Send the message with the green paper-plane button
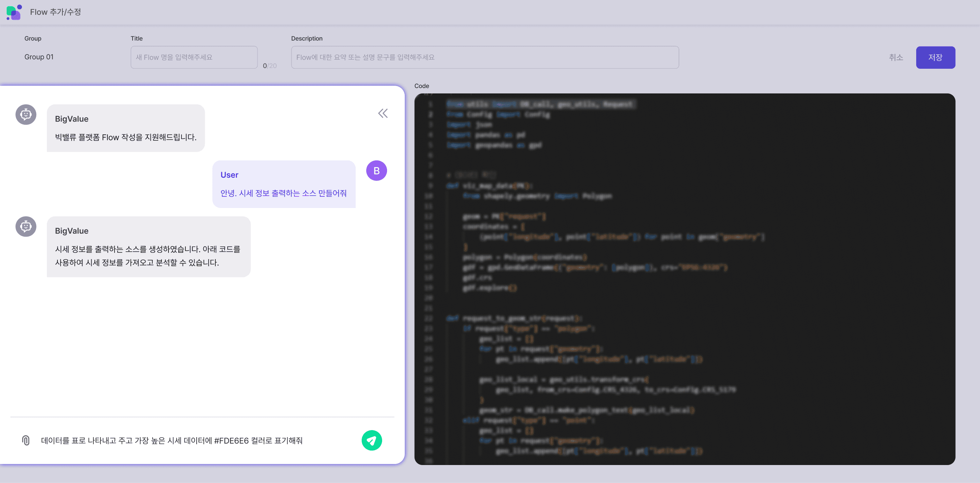The image size is (980, 483). point(371,440)
